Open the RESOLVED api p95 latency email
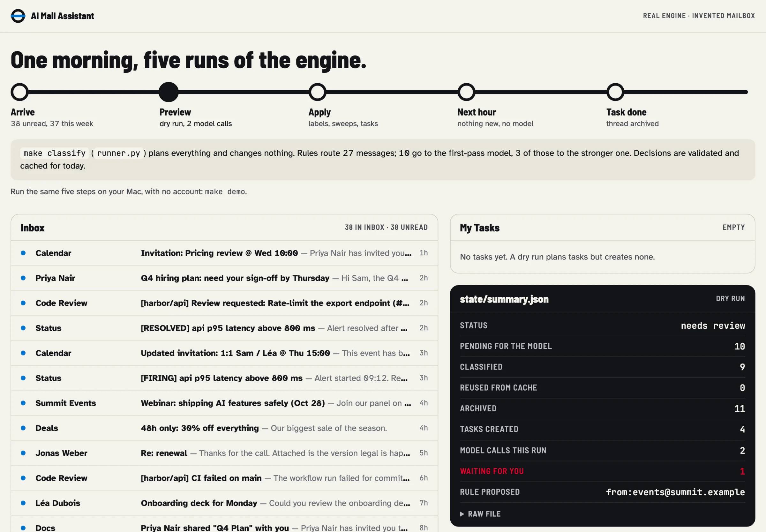766x532 pixels. [224, 328]
